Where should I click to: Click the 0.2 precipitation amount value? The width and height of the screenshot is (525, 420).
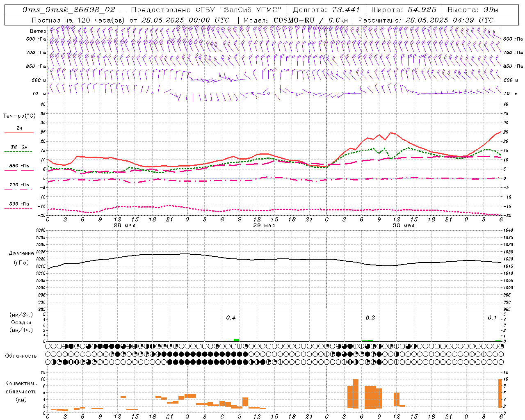[370, 318]
